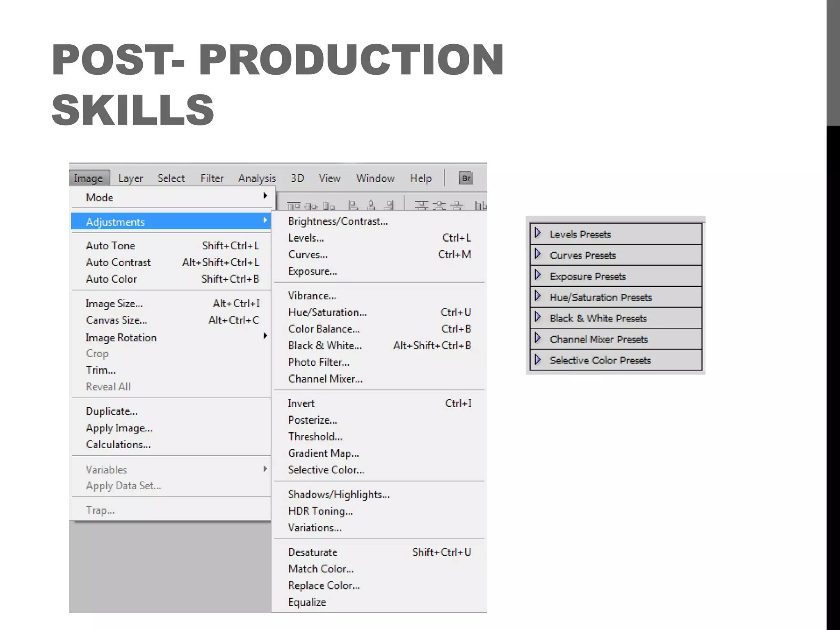Open the Curves... adjustment

[x=379, y=254]
